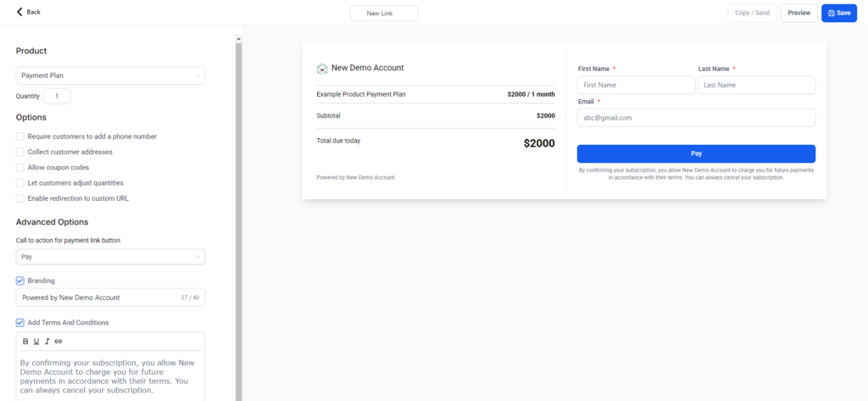868x401 pixels.
Task: Open the call to action Pay dropdown
Action: coord(111,257)
